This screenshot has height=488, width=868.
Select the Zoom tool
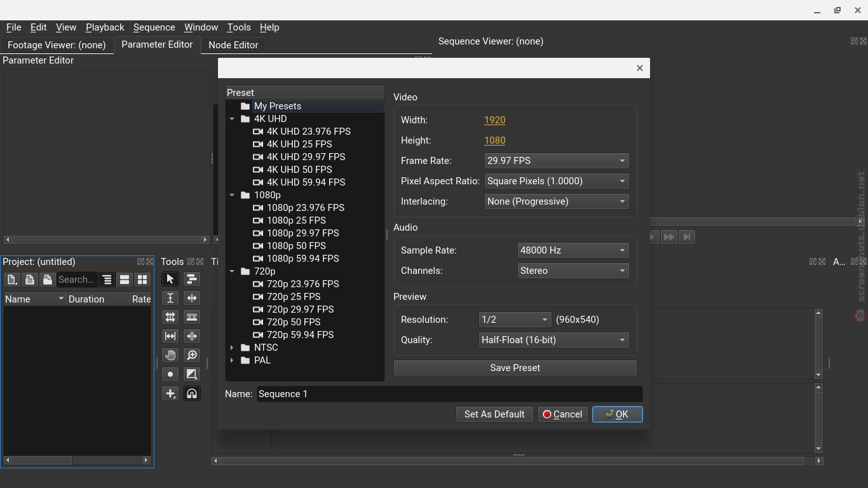point(192,355)
